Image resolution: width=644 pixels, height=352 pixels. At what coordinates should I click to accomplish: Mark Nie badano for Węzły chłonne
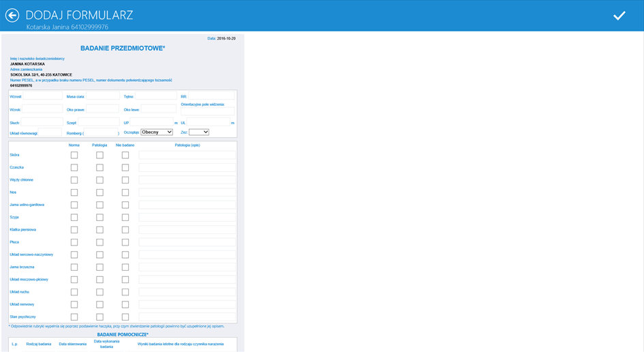pyautogui.click(x=125, y=180)
